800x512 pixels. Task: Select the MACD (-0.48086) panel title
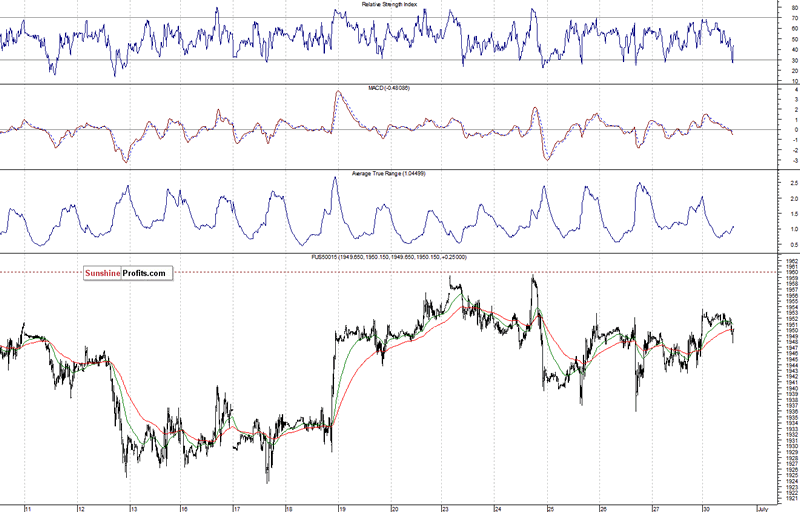click(x=389, y=88)
